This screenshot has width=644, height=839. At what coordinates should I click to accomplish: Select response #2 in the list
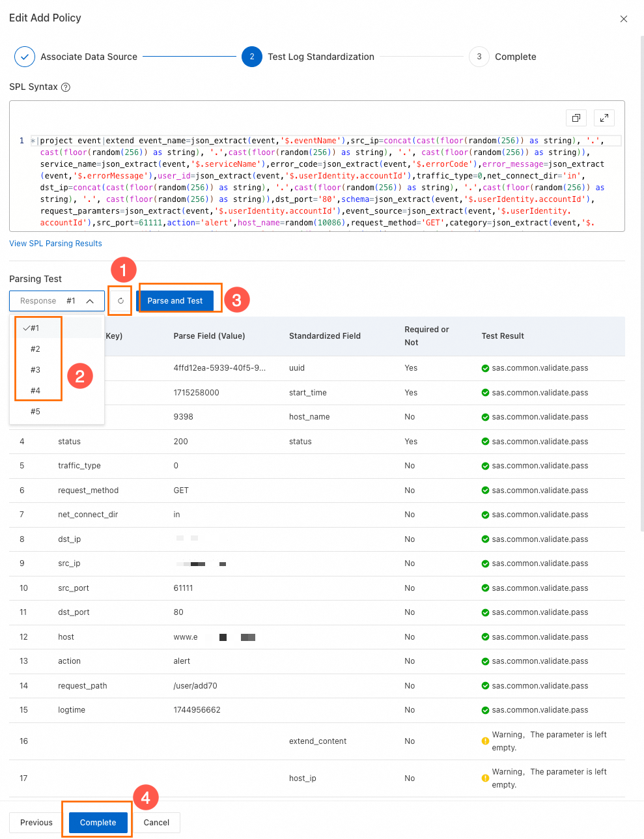pyautogui.click(x=57, y=349)
